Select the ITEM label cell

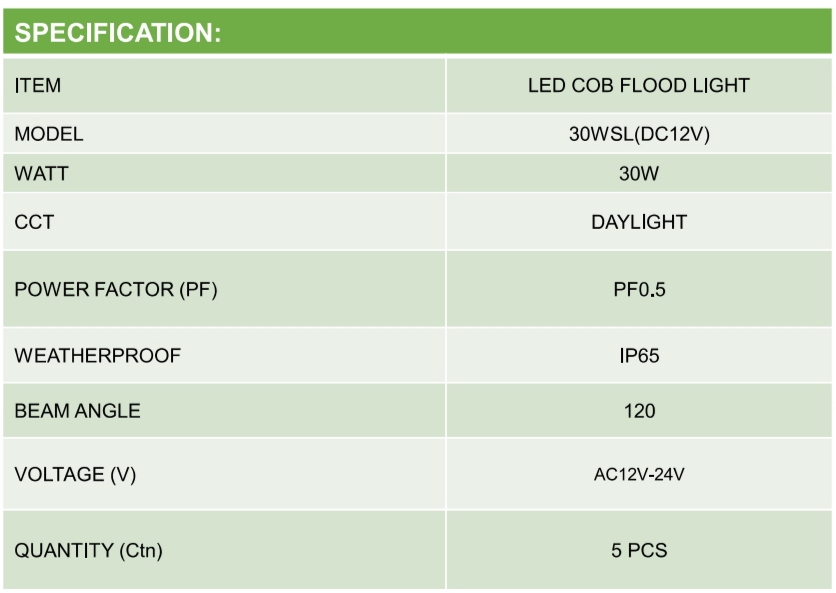click(x=38, y=86)
